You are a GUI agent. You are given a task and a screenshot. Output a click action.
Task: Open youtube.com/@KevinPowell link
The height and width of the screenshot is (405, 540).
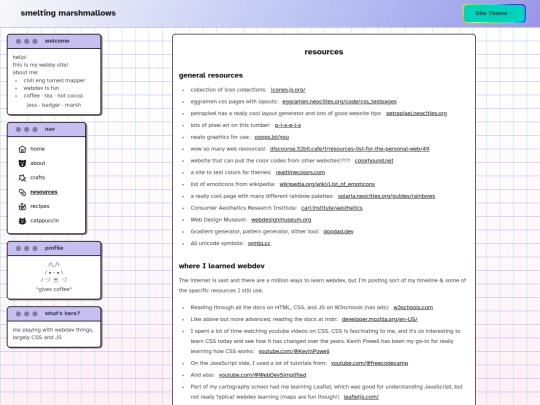294,351
